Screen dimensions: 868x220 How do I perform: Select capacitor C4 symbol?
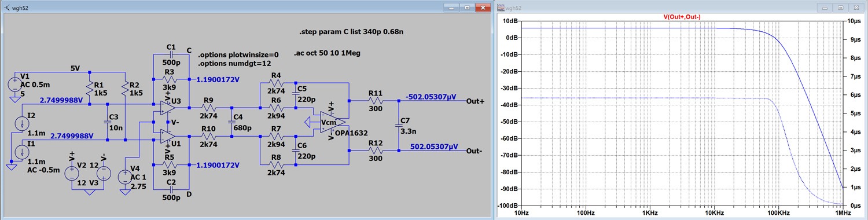point(231,122)
